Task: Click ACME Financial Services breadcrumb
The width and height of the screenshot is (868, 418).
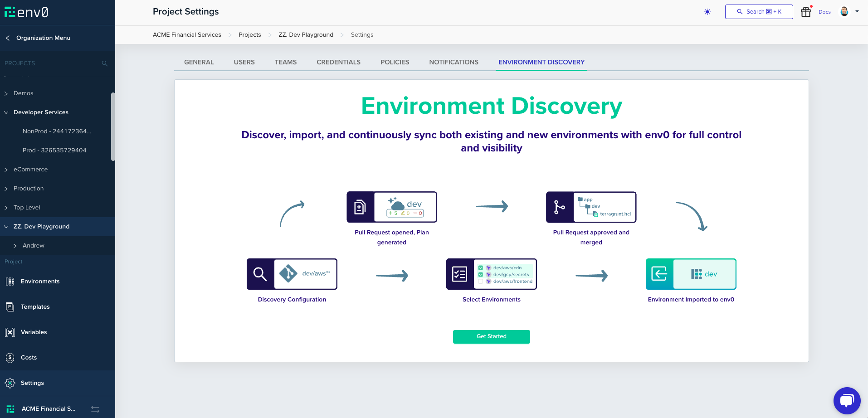Action: tap(187, 35)
